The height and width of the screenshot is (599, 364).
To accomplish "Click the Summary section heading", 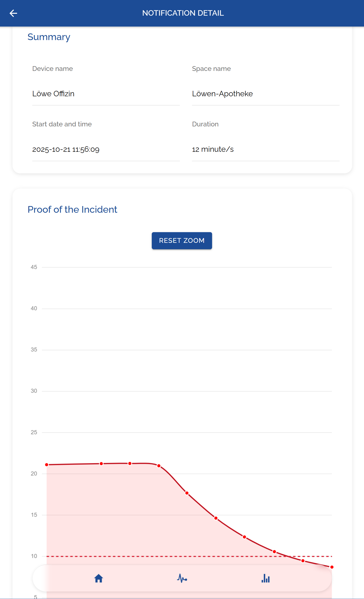I will click(x=49, y=37).
